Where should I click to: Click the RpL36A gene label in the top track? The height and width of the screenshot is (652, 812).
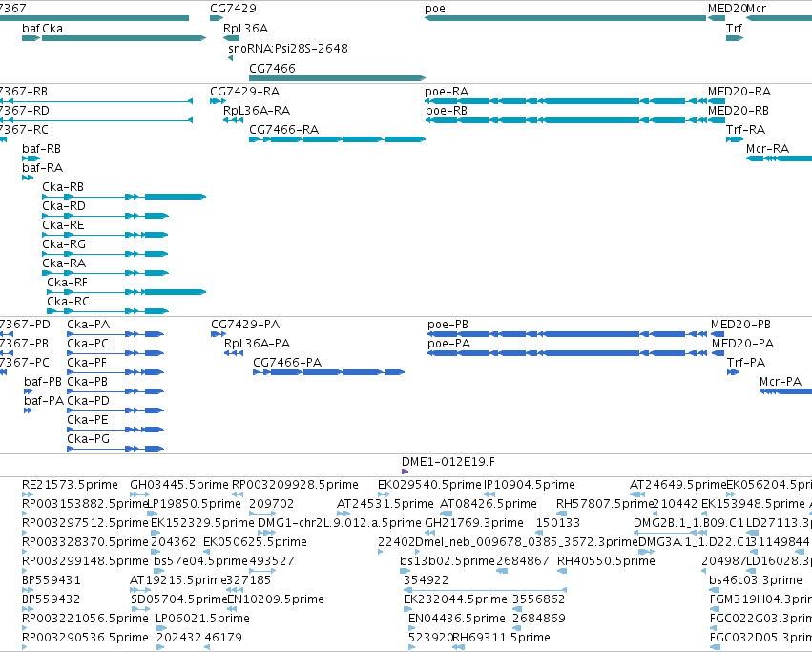point(245,29)
